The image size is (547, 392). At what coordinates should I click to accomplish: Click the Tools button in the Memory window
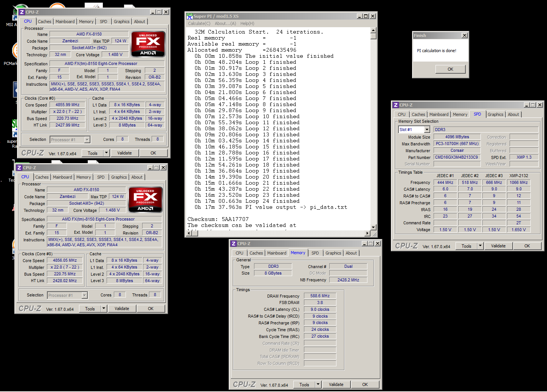(x=304, y=384)
